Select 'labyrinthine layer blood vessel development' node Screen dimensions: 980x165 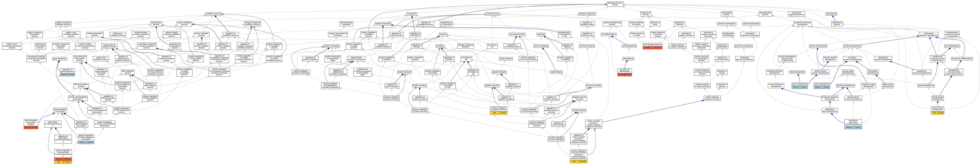[x=853, y=124]
